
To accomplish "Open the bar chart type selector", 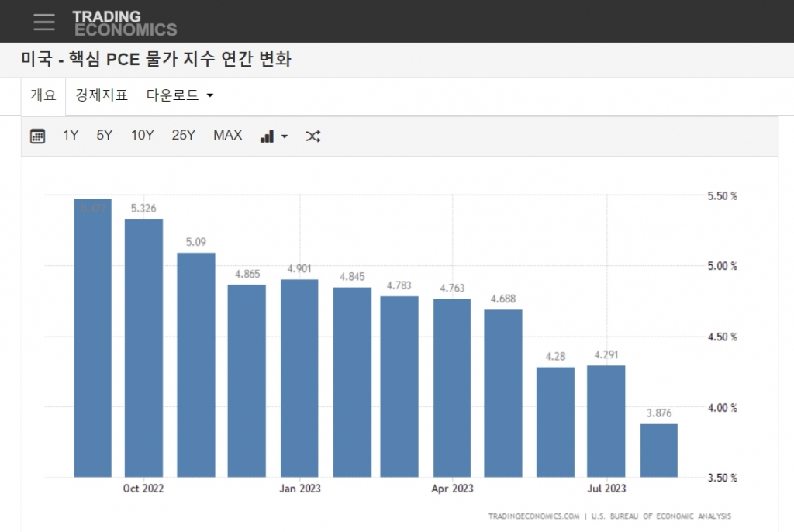I will point(268,136).
